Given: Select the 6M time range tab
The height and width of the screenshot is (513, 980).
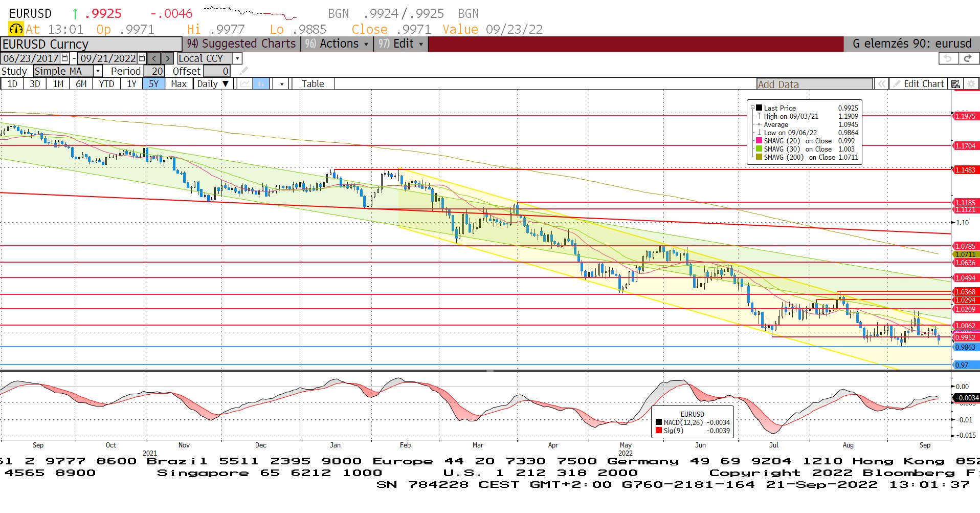Looking at the screenshot, I should (81, 84).
